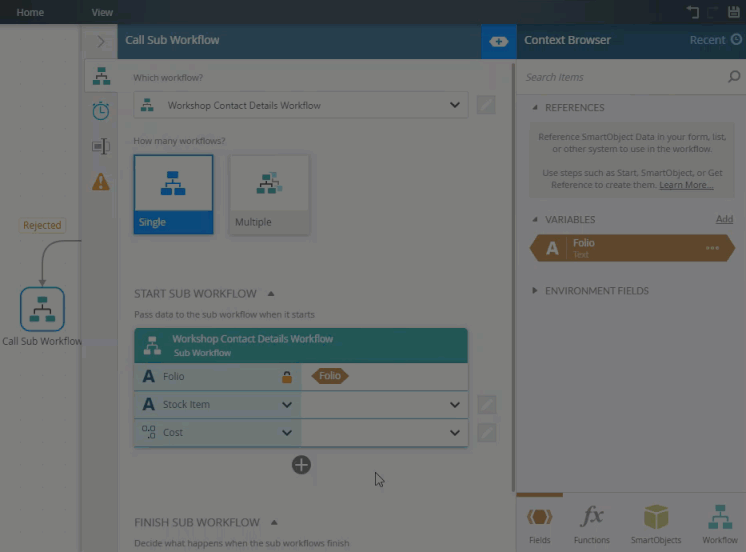Click the undo icon in top bar
746x552 pixels.
pyautogui.click(x=693, y=12)
